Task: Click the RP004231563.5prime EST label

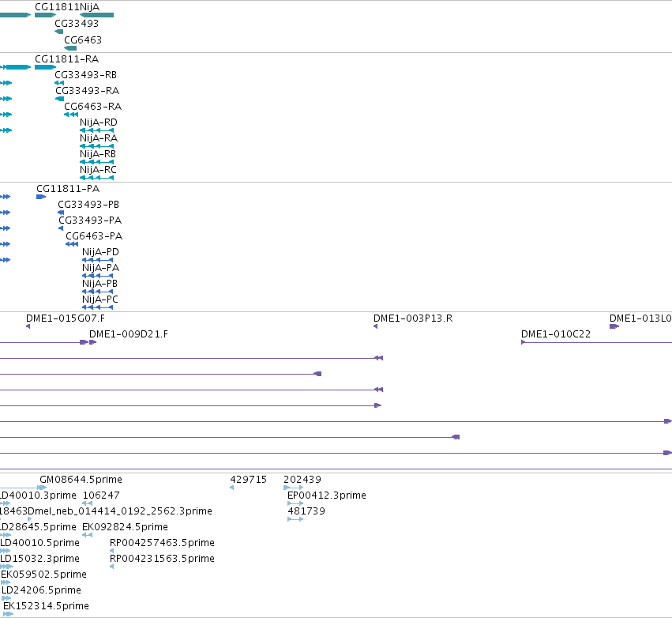Action: (162, 559)
